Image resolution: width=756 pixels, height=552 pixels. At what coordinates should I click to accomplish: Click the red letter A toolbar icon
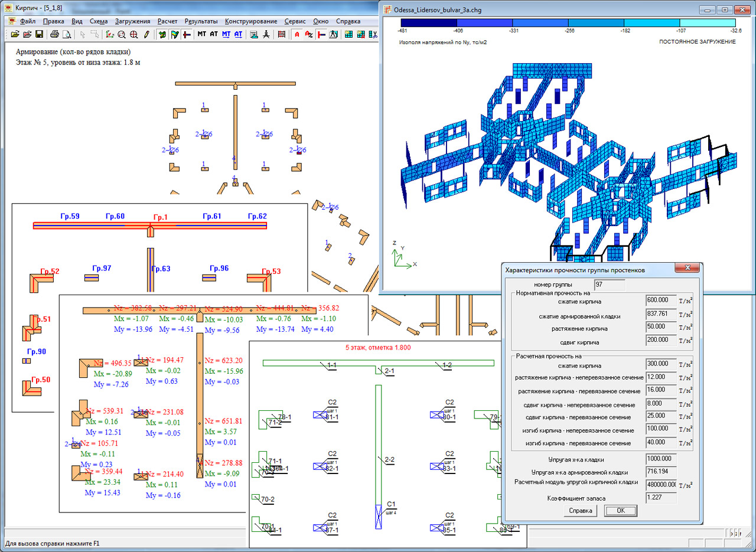tap(296, 34)
